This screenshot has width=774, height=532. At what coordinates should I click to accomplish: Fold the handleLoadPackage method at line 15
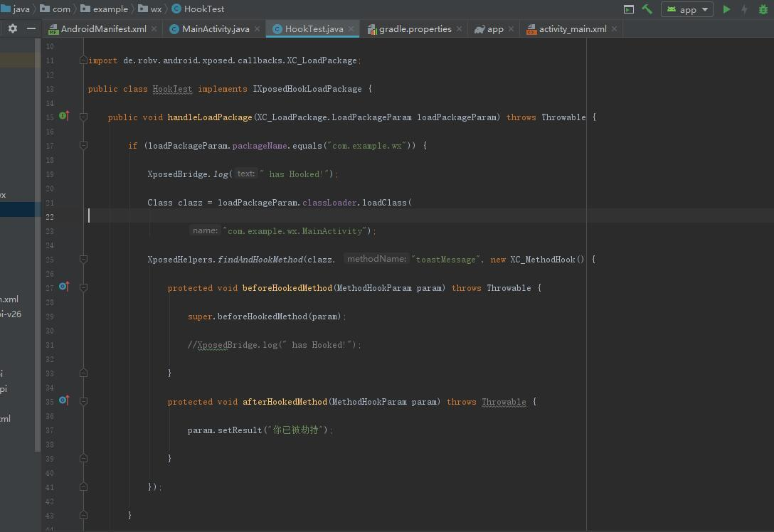[x=83, y=117]
